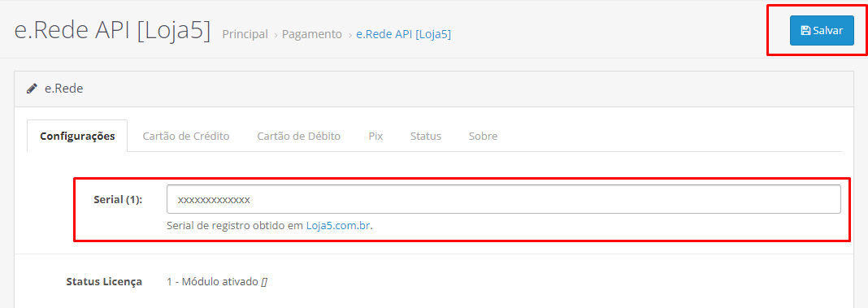The height and width of the screenshot is (308, 868).
Task: Show the Sobre tab
Action: pyautogui.click(x=484, y=136)
